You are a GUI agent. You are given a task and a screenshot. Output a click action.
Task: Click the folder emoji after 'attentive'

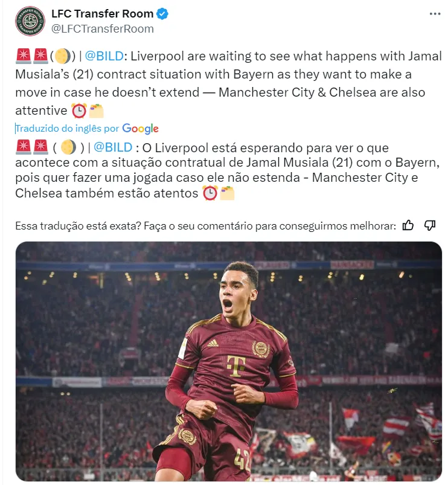point(96,111)
